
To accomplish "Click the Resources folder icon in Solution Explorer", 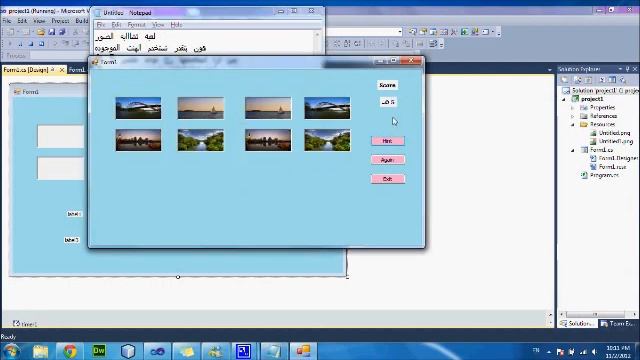I will tap(584, 124).
